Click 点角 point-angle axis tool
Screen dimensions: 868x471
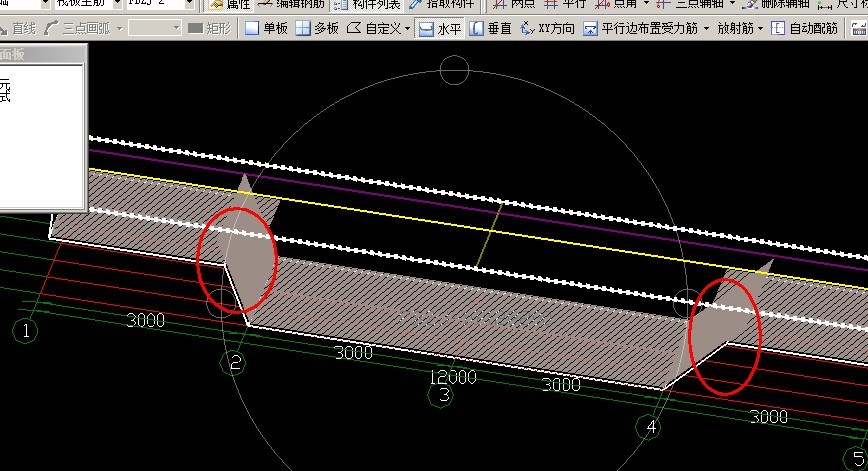point(616,4)
